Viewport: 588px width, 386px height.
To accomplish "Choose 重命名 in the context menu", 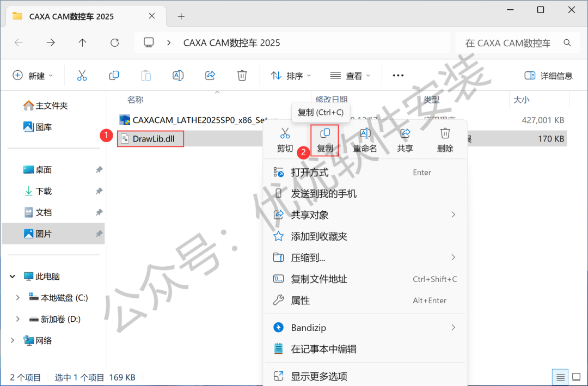I will pyautogui.click(x=365, y=140).
